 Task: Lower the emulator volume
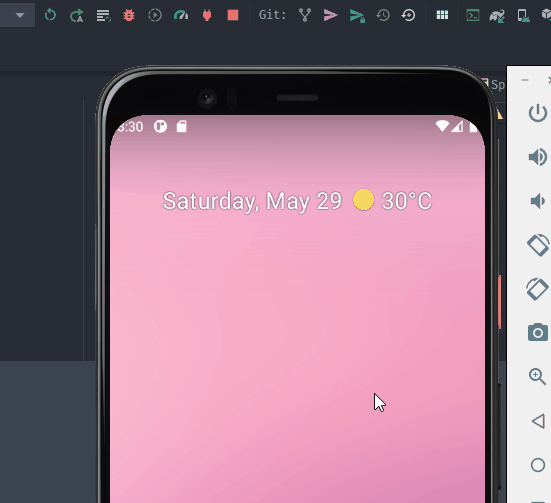tap(538, 201)
